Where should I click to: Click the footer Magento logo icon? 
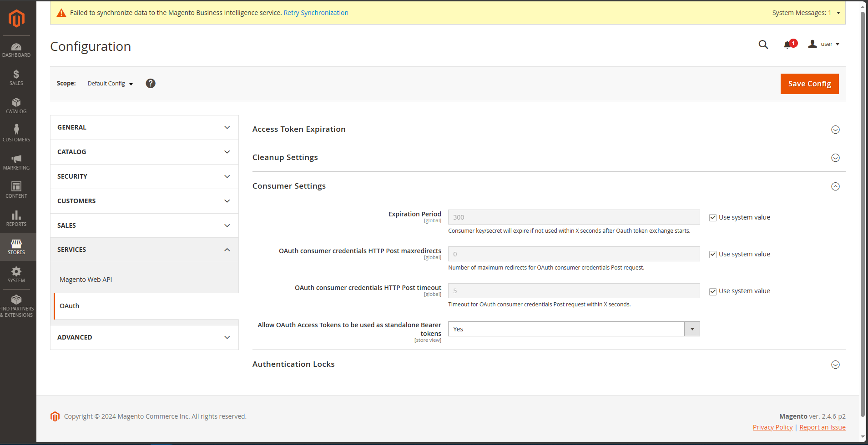(x=55, y=416)
